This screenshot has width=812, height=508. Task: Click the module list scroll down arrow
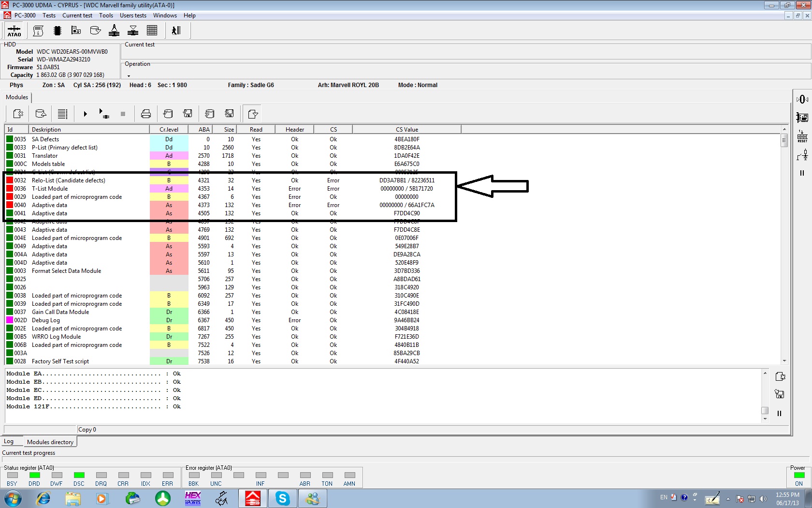[x=784, y=361]
